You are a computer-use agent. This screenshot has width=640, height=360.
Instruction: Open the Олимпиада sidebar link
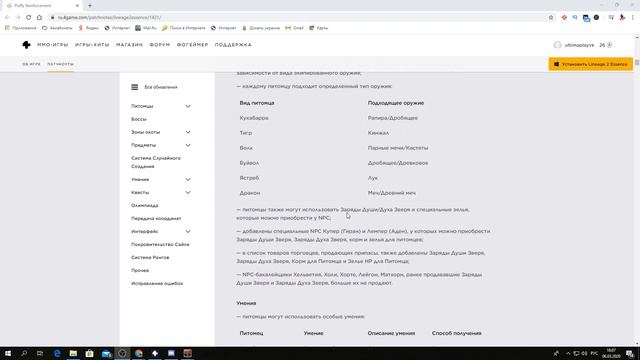pos(144,205)
